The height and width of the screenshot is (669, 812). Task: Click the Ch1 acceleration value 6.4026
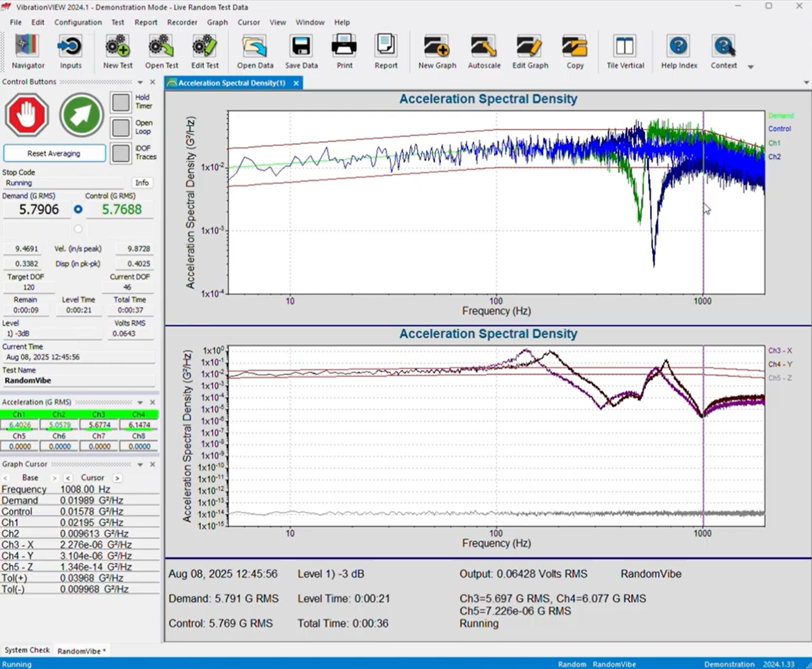(x=20, y=425)
